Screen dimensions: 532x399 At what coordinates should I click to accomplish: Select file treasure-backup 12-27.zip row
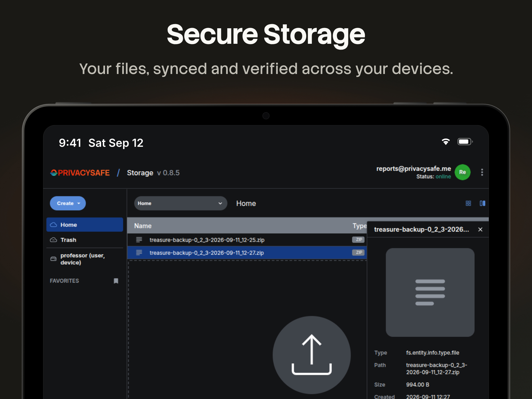tap(247, 252)
